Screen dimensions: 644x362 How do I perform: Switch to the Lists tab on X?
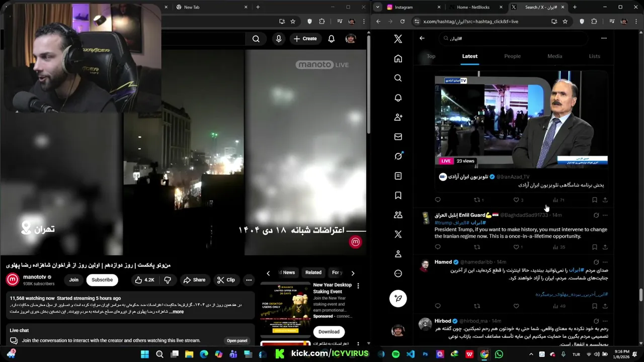click(x=595, y=56)
